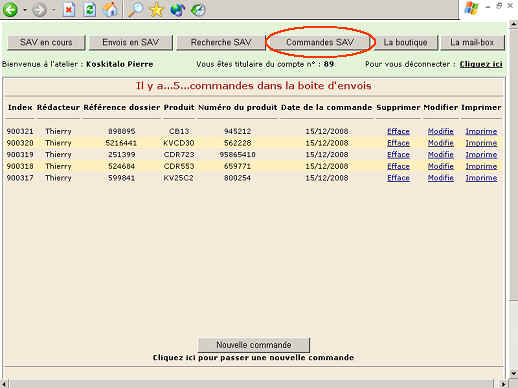The image size is (518, 388).
Task: Select product cell KVCD30
Action: [x=179, y=143]
